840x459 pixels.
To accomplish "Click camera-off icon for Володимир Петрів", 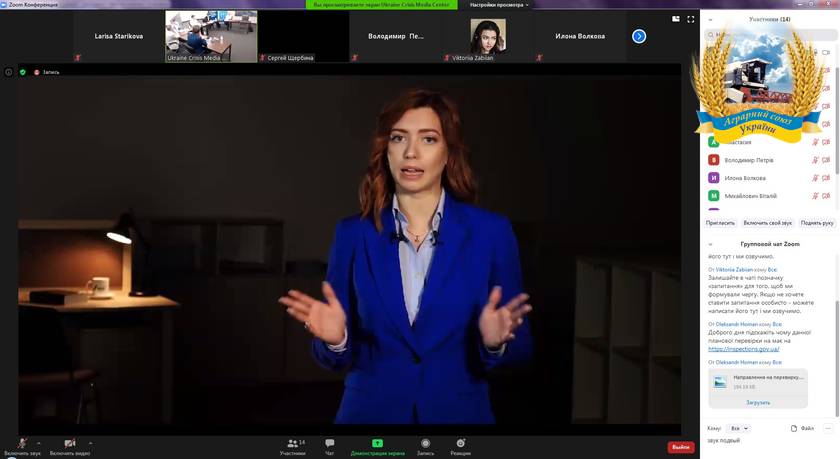I will tap(826, 160).
